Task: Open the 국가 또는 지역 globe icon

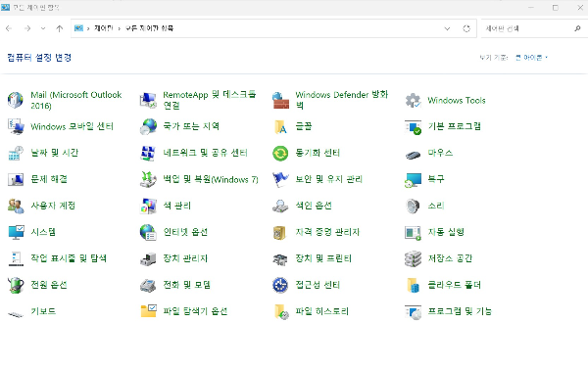Action: (x=148, y=126)
